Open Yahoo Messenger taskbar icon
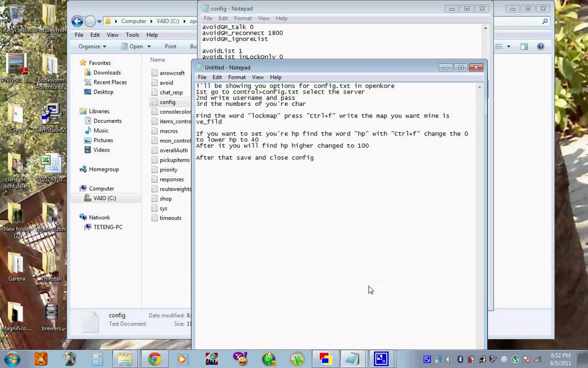The width and height of the screenshot is (588, 368). click(x=240, y=359)
